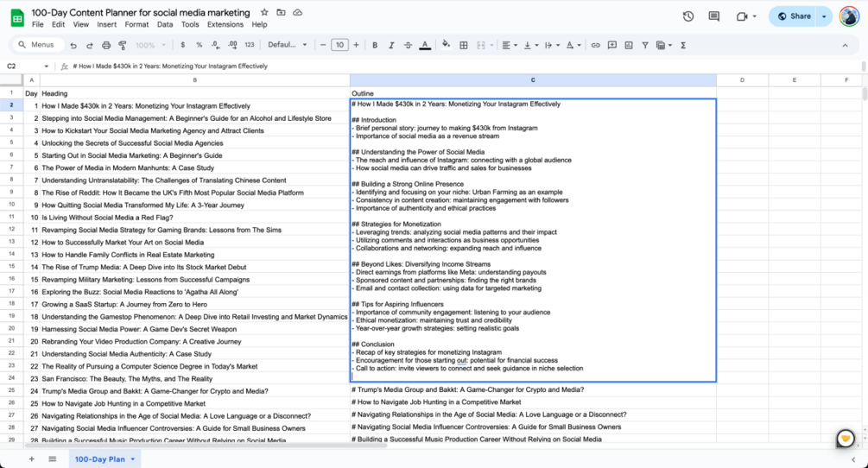The image size is (868, 468).
Task: Insert a link
Action: pos(596,46)
